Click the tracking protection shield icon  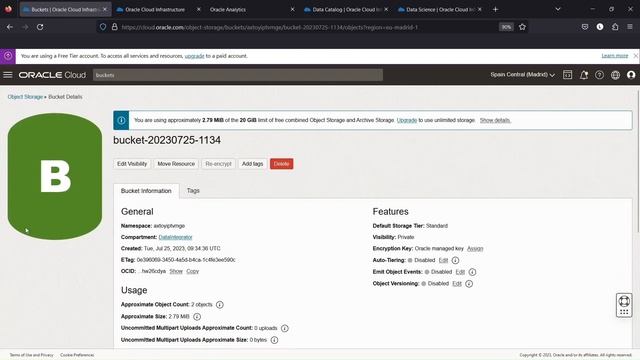(103, 27)
